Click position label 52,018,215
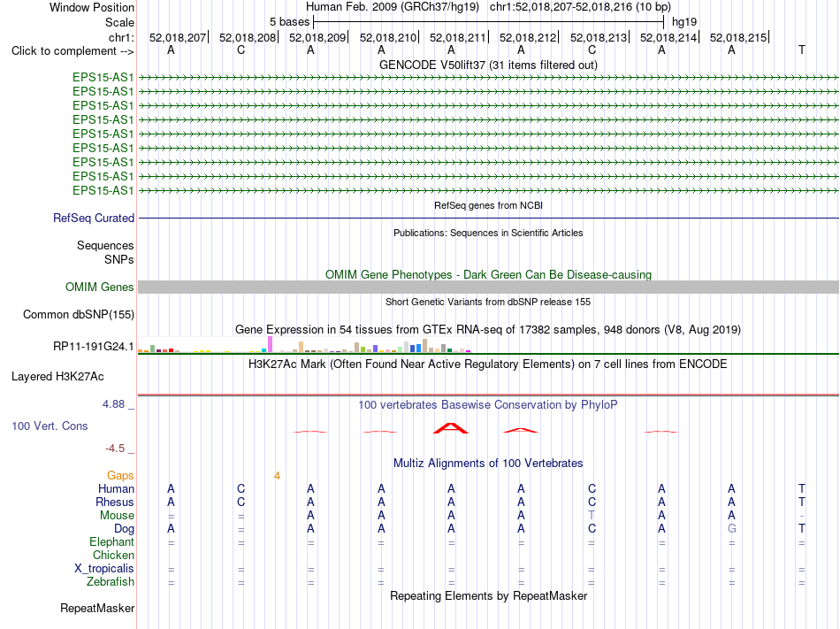Screen dimensions: 840x629 [x=738, y=37]
